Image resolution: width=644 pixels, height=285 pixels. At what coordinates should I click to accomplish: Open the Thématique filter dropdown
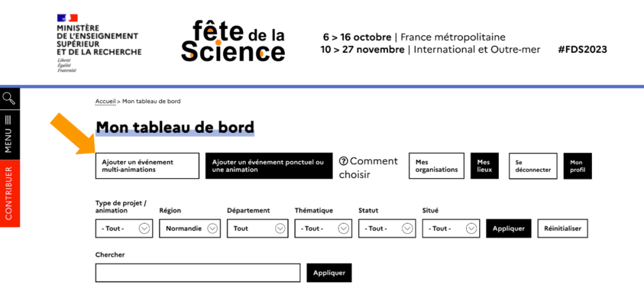pos(323,228)
